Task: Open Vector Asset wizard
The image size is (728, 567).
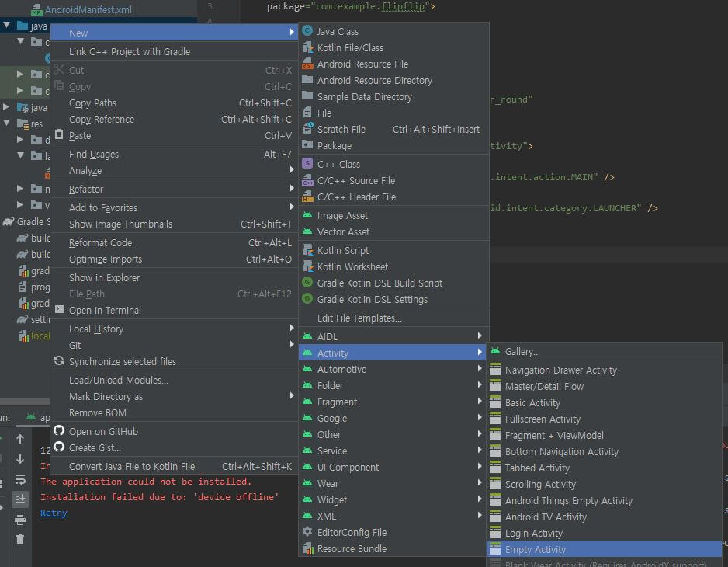Action: click(393, 232)
